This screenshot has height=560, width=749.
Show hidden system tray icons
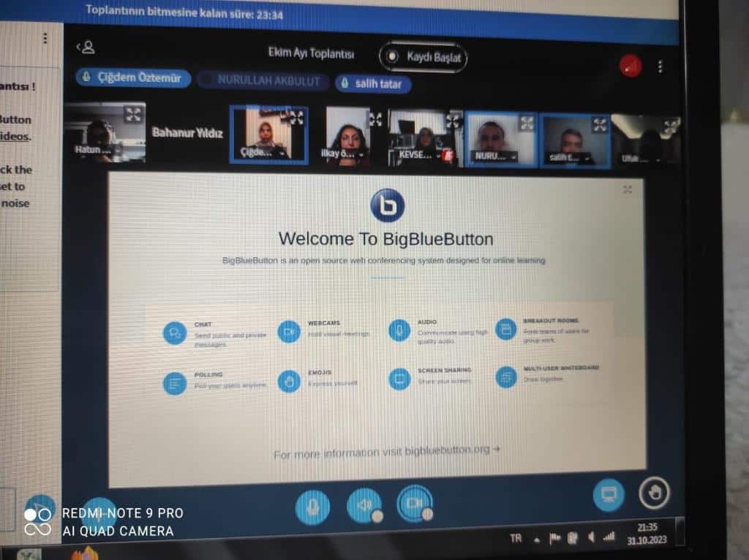[x=537, y=540]
